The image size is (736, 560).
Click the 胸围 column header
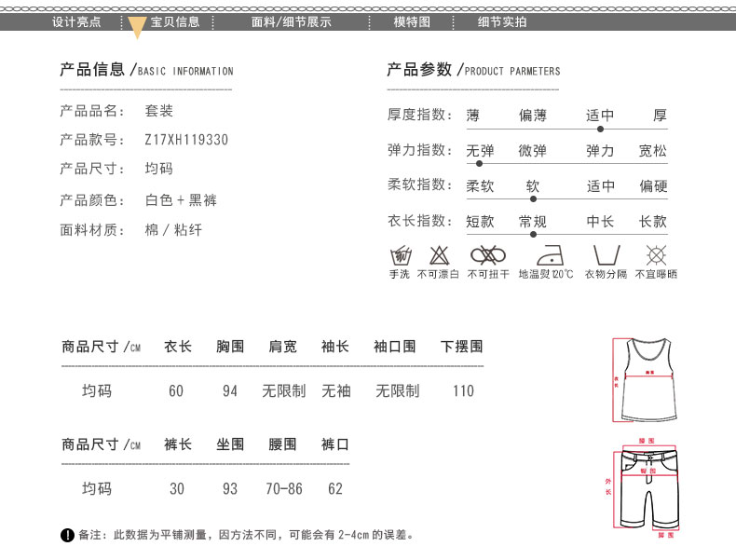(230, 347)
